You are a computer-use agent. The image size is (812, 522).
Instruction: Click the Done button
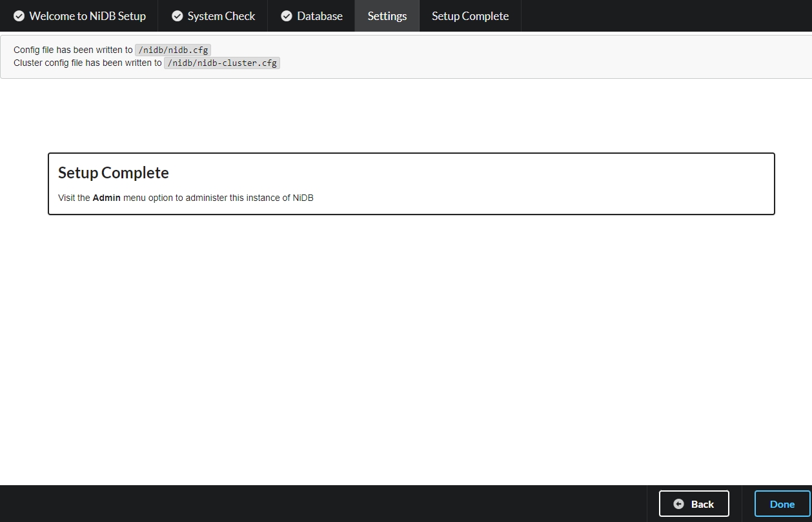coord(782,504)
